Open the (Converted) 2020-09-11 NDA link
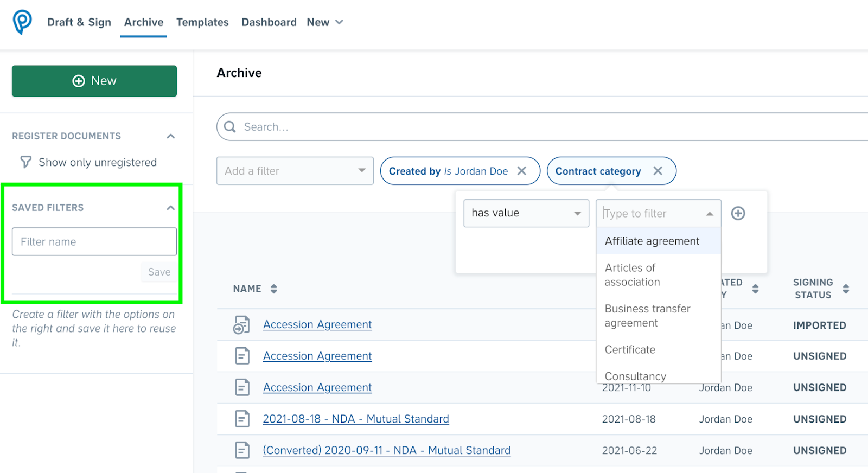Image resolution: width=868 pixels, height=473 pixels. pos(387,450)
